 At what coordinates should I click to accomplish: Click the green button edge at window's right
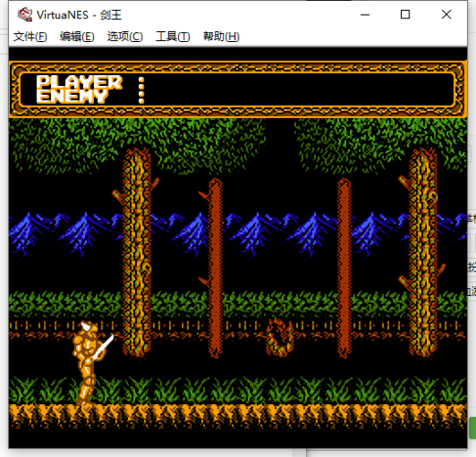pos(472,428)
